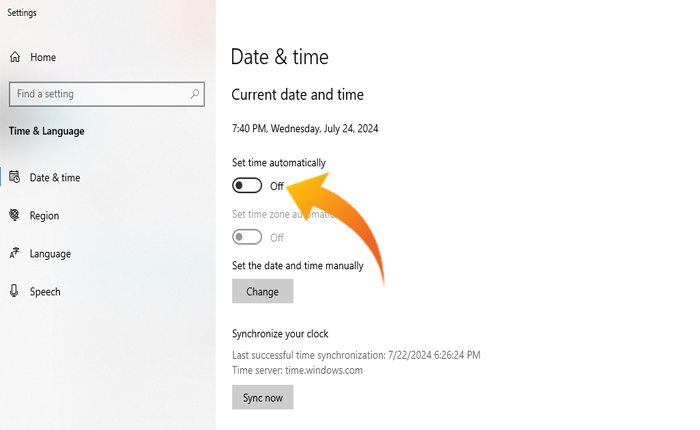Click the Language character icon
Image resolution: width=700 pixels, height=430 pixels.
[x=15, y=253]
